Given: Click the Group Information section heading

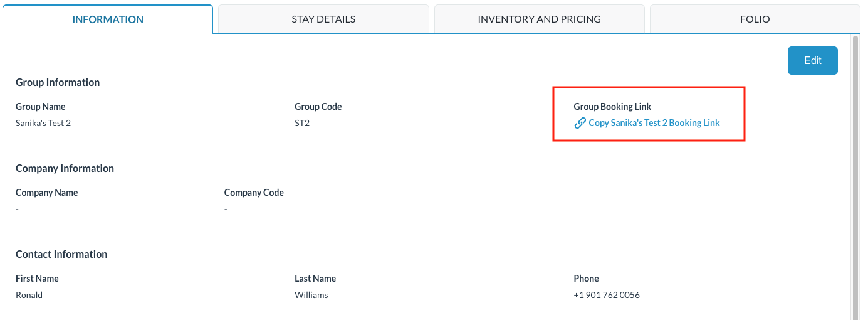Looking at the screenshot, I should (58, 82).
